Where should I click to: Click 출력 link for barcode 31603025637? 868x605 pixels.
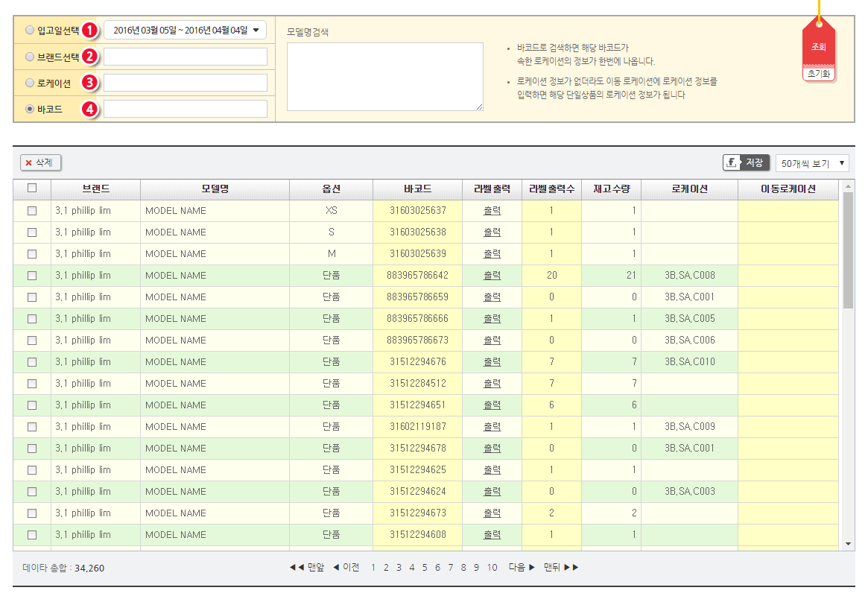coord(492,210)
